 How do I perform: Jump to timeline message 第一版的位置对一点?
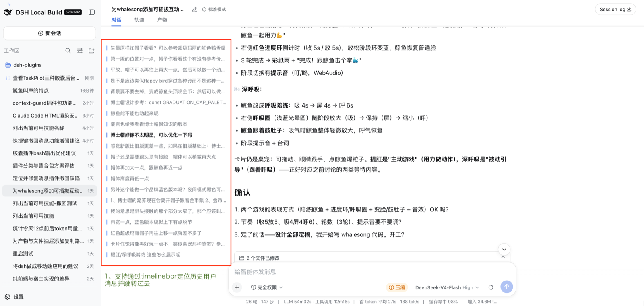pyautogui.click(x=166, y=59)
